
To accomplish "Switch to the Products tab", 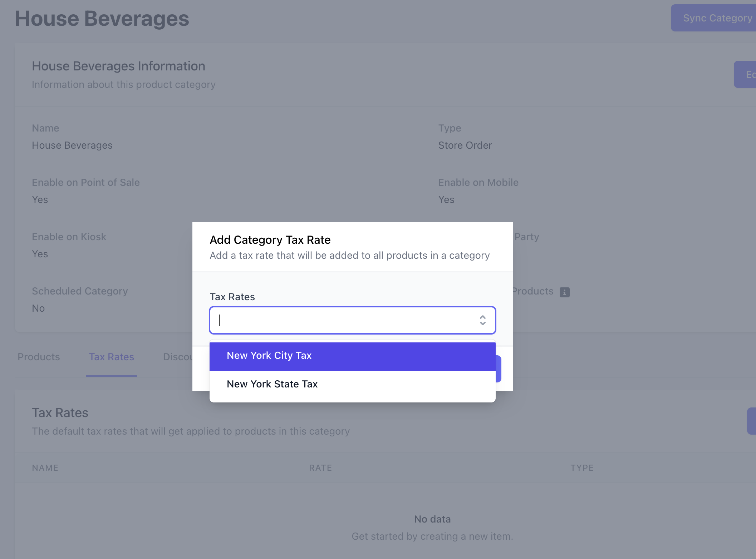I will (x=39, y=357).
